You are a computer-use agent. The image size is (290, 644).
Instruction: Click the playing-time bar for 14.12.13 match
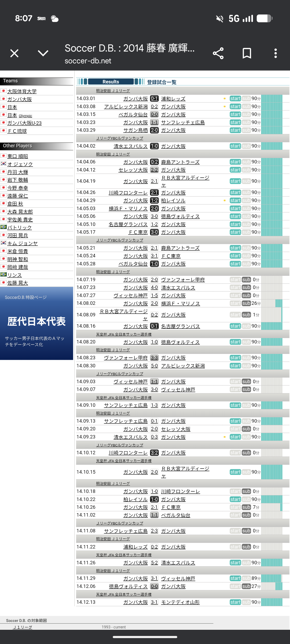[272, 602]
